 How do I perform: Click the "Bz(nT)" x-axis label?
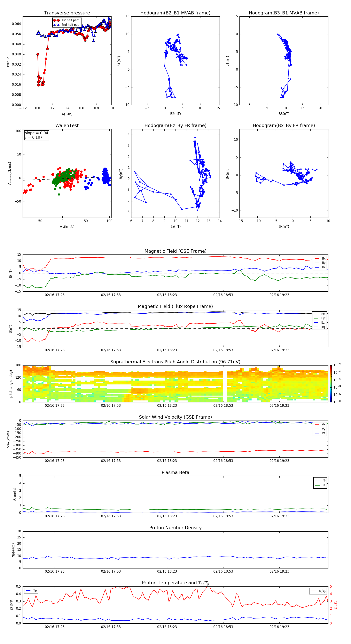175,227
